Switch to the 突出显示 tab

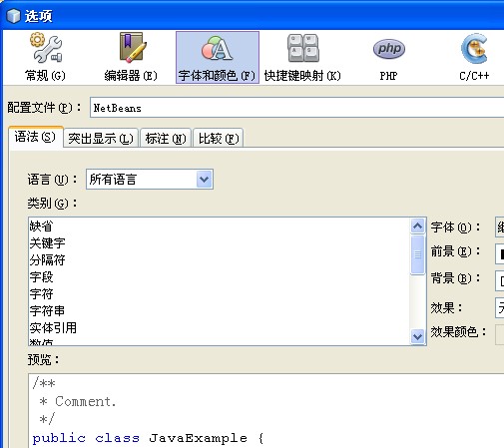tap(101, 139)
